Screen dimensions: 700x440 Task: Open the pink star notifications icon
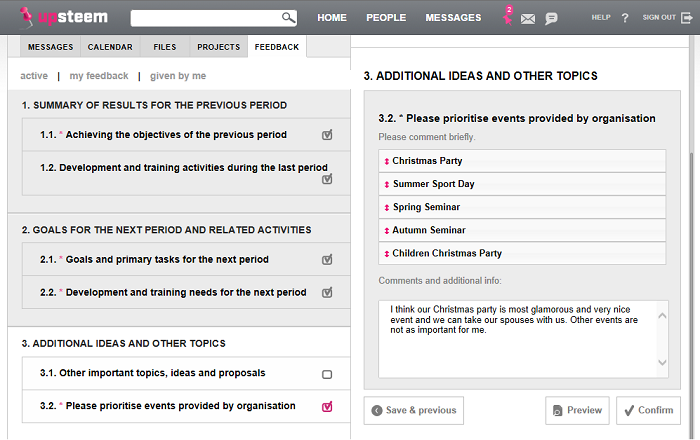508,16
